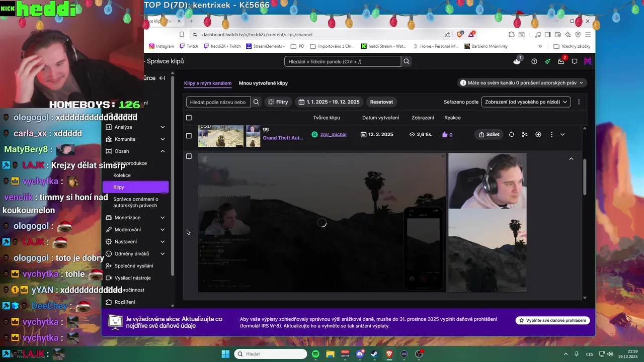Screen dimensions: 644x362
Task: Click Sdílet for the gg clip
Action: 489,135
